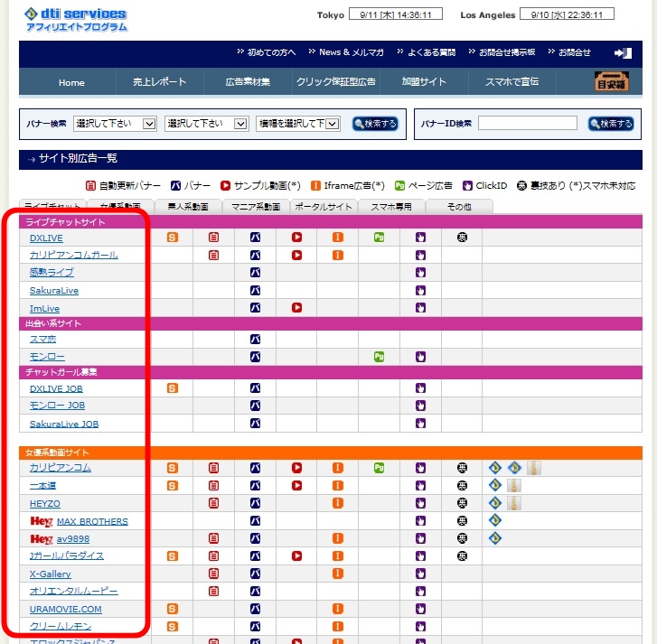The height and width of the screenshot is (644, 657).
Task: Click the Los Angeles time display field
Action: pos(567,14)
